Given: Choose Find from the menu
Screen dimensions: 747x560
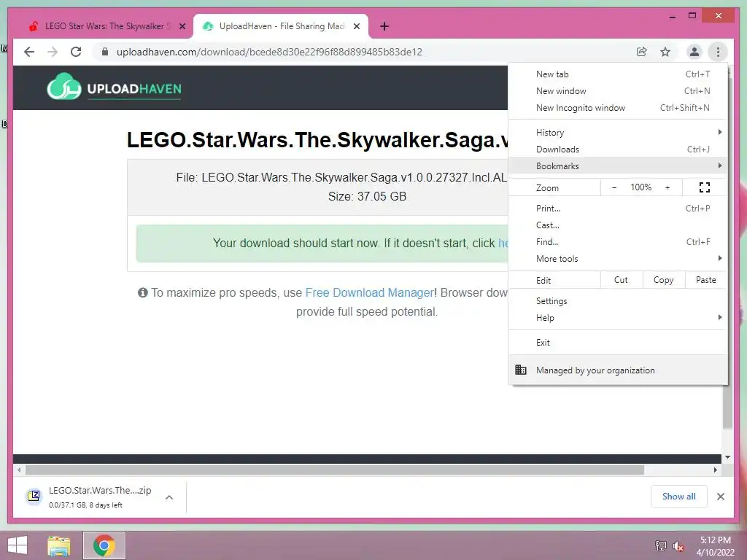Looking at the screenshot, I should [618, 242].
